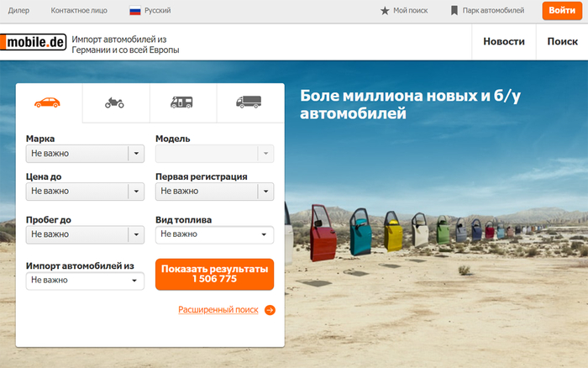Screen dimensions: 588x368
Task: Click the bookmark icon for Парк автомобилей
Action: 454,11
